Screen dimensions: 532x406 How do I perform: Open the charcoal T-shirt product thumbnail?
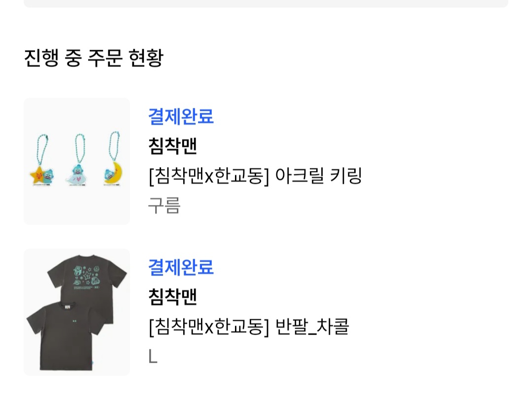coord(77,312)
